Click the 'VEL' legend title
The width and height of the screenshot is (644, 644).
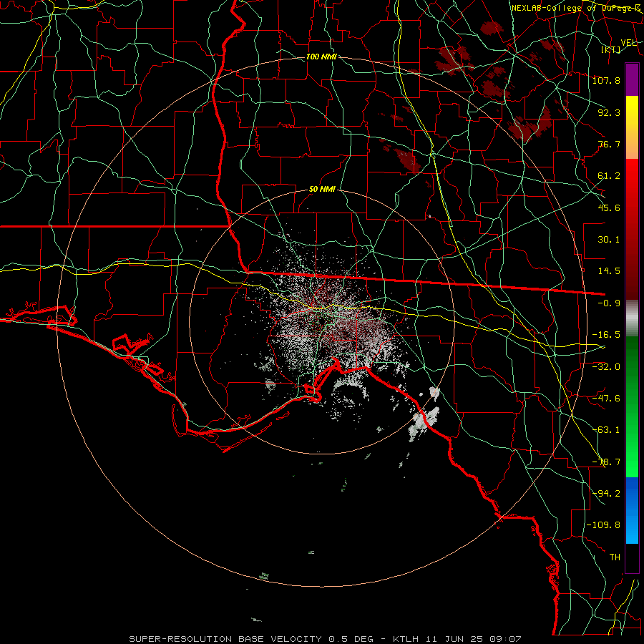coord(628,43)
